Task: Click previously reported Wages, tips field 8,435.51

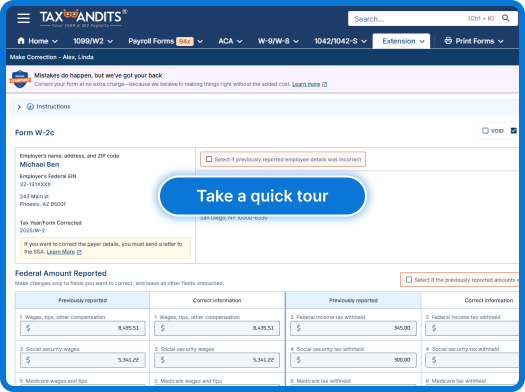Action: 83,328
